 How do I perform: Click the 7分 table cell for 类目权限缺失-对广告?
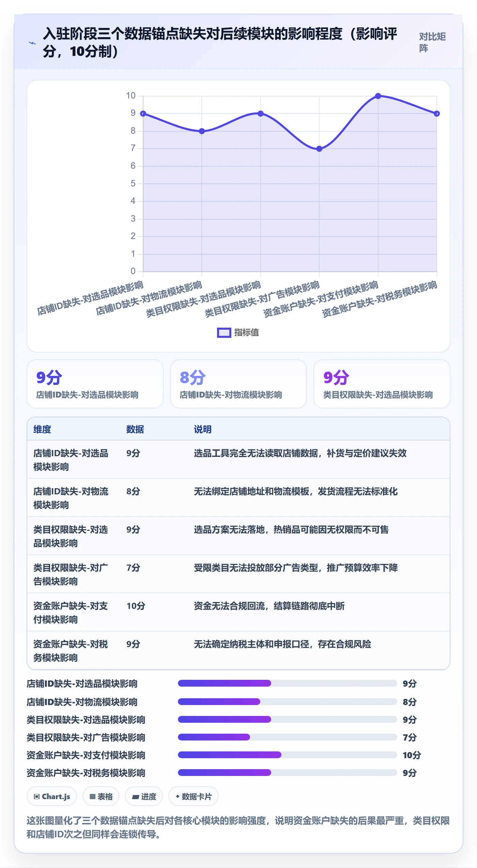click(133, 568)
